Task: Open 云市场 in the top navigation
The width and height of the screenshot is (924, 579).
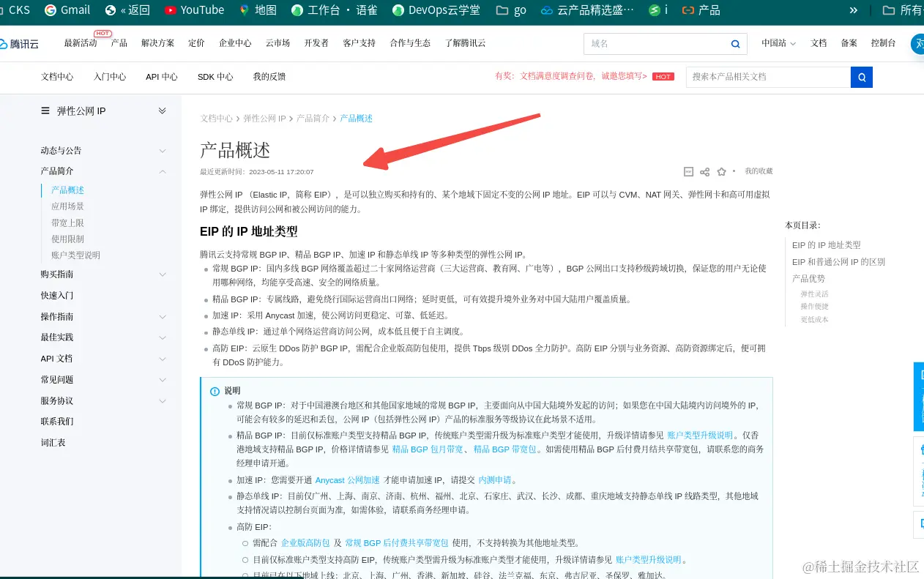Action: (277, 43)
